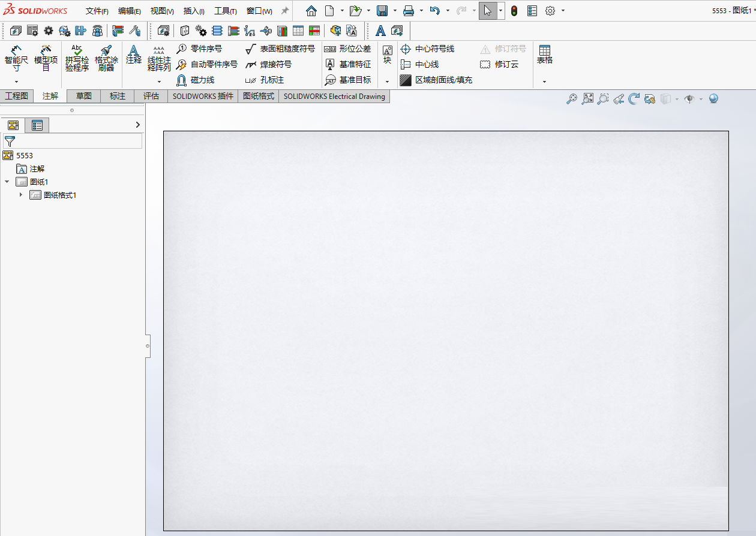Select Area Hatch/Fill (区域剖面线/填充)
Image resolution: width=756 pixels, height=536 pixels.
(x=437, y=80)
